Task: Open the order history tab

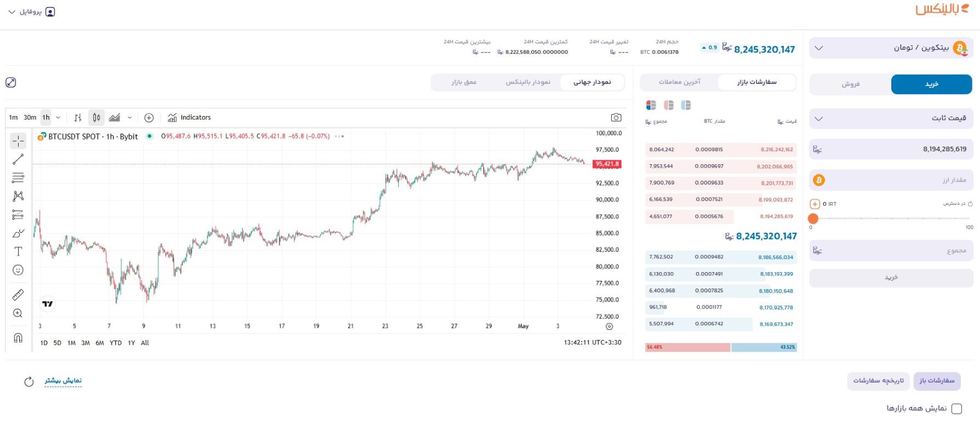Action: 879,381
